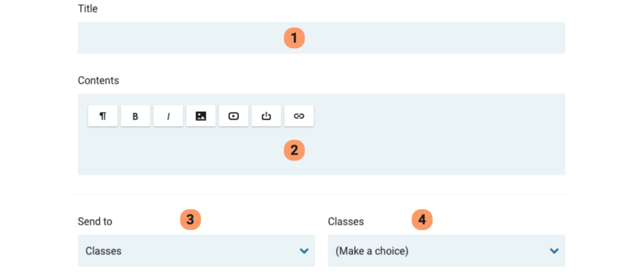Click the orange marker numbered 4
The image size is (644, 274).
[422, 220]
